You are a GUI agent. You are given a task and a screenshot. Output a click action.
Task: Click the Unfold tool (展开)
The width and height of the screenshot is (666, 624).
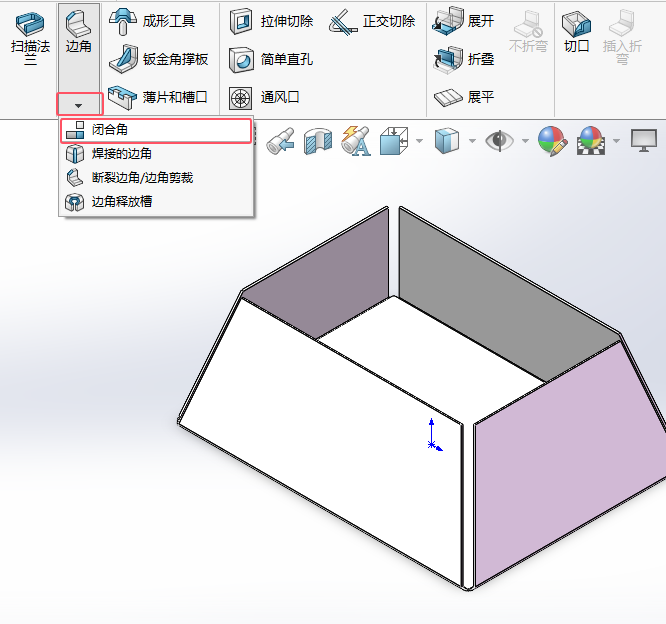pos(463,21)
